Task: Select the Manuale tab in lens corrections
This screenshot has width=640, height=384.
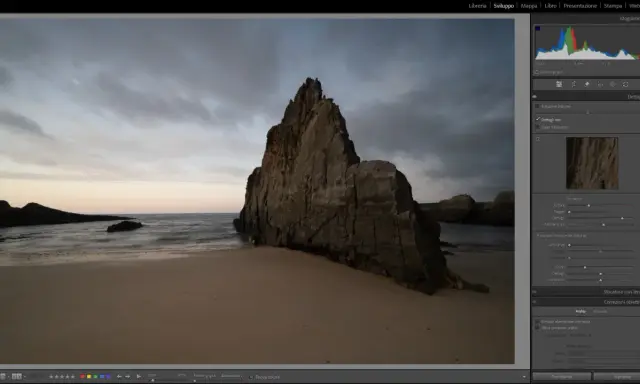Action: (600, 311)
